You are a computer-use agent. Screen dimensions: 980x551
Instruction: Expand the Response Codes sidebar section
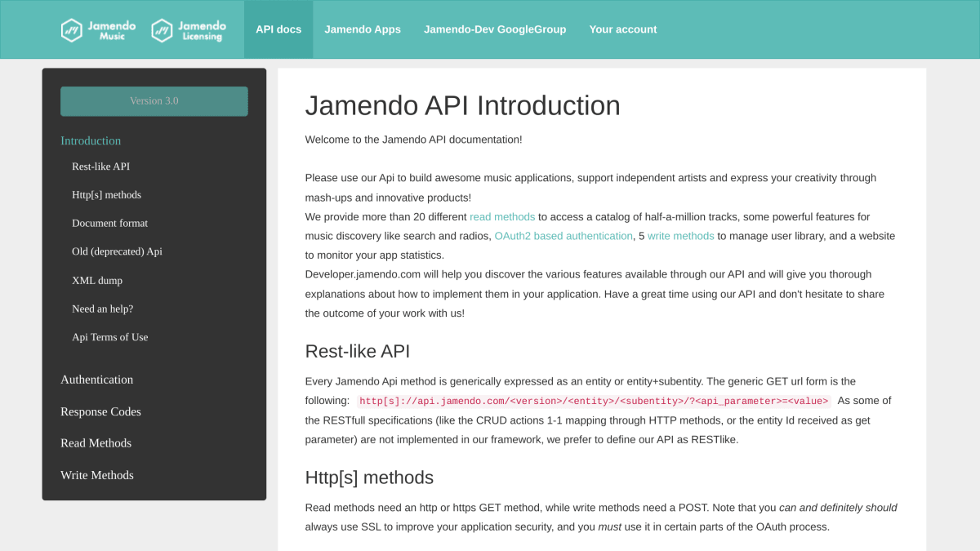pos(100,411)
